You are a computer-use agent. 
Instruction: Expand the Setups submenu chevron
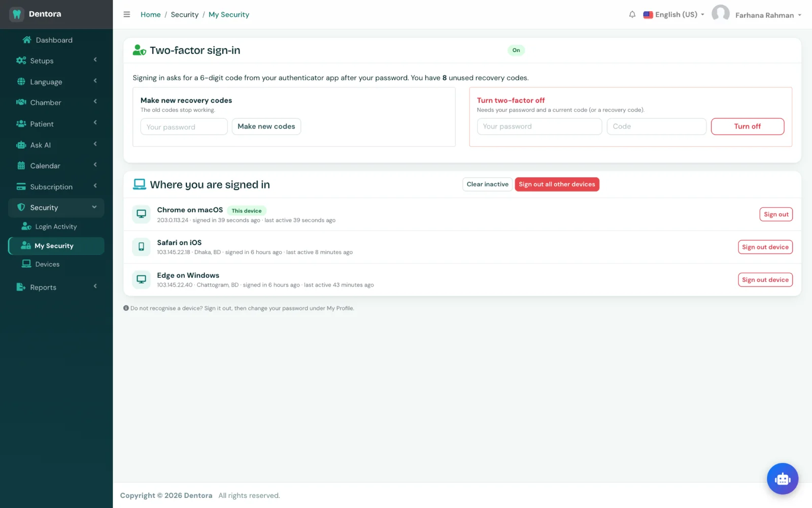coord(95,60)
